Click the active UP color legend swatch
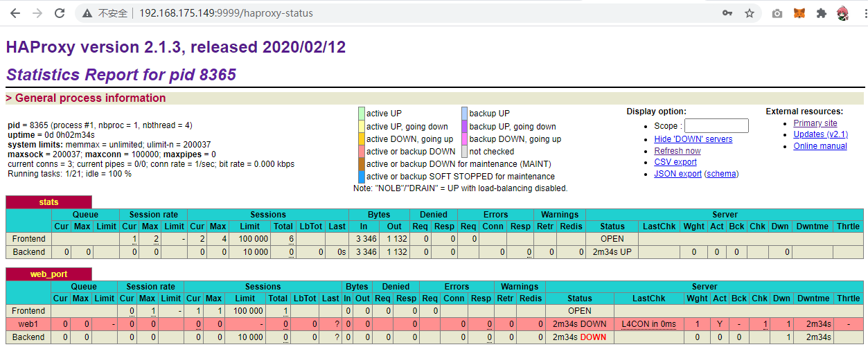 [362, 114]
